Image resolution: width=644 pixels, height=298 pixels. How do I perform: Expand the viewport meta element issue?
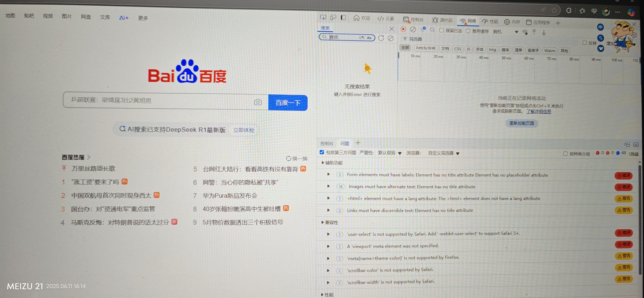pos(328,246)
